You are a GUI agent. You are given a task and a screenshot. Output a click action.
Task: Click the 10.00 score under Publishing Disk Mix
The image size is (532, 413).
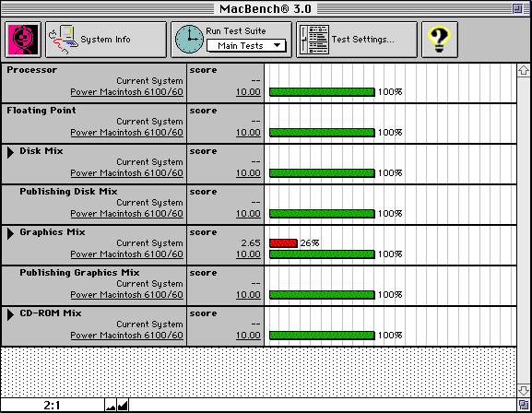(x=248, y=214)
